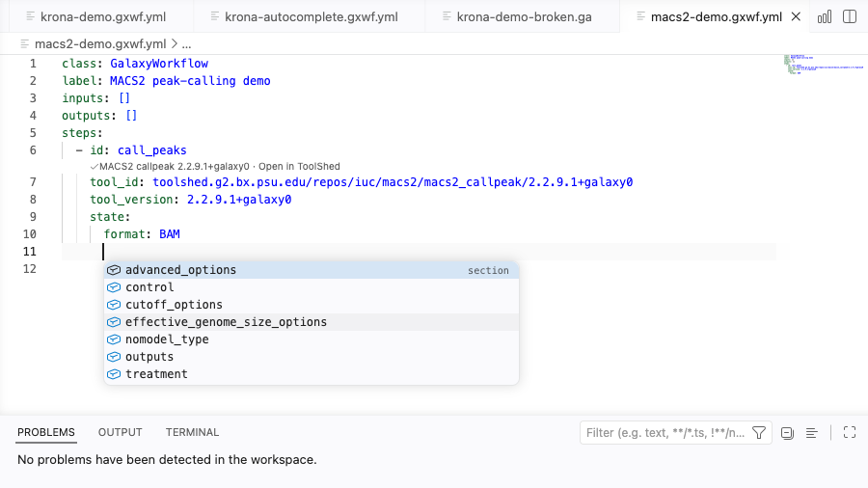The height and width of the screenshot is (488, 868).
Task: Click the icon beside control suggestion
Action: [114, 287]
